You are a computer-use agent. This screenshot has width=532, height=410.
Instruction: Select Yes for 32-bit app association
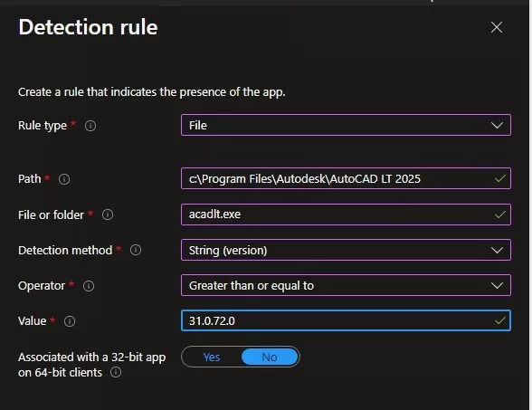pyautogui.click(x=212, y=357)
